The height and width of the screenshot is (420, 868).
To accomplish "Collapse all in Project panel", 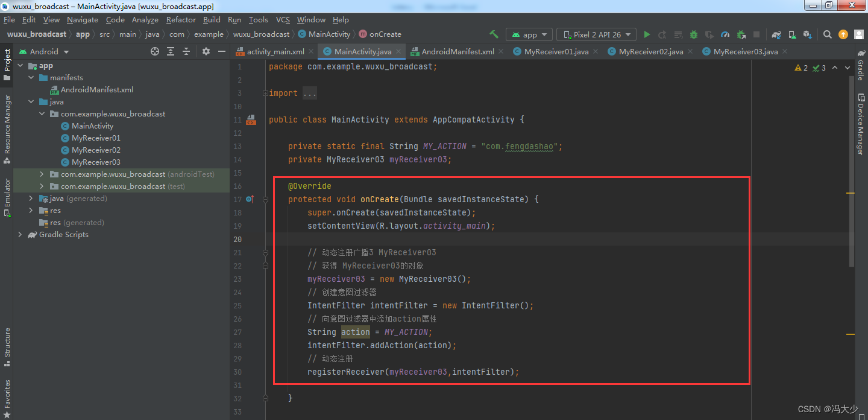I will tap(187, 51).
